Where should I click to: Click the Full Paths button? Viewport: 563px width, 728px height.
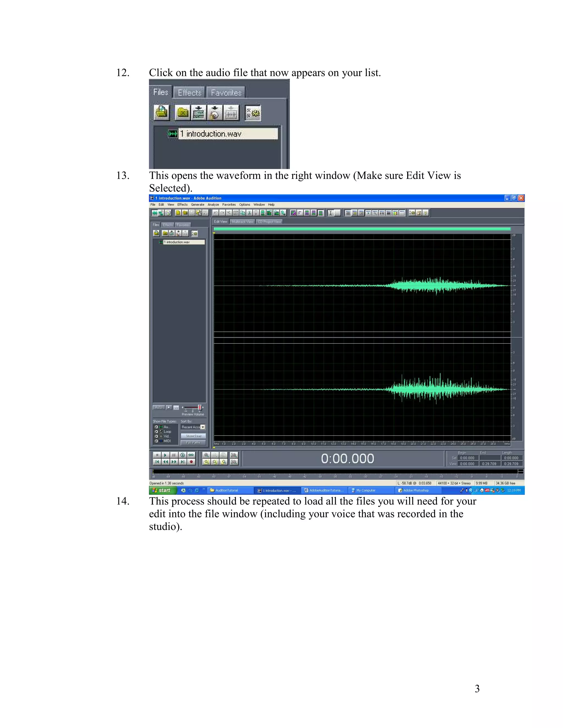point(193,443)
